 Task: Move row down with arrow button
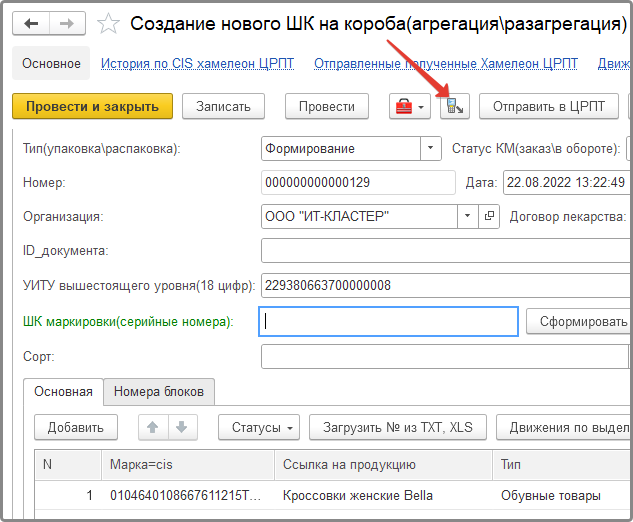pos(182,427)
